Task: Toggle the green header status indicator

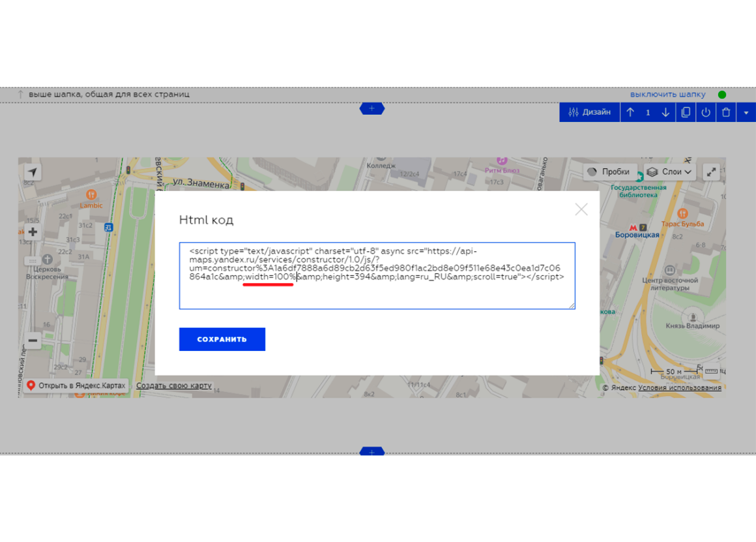Action: coord(721,95)
